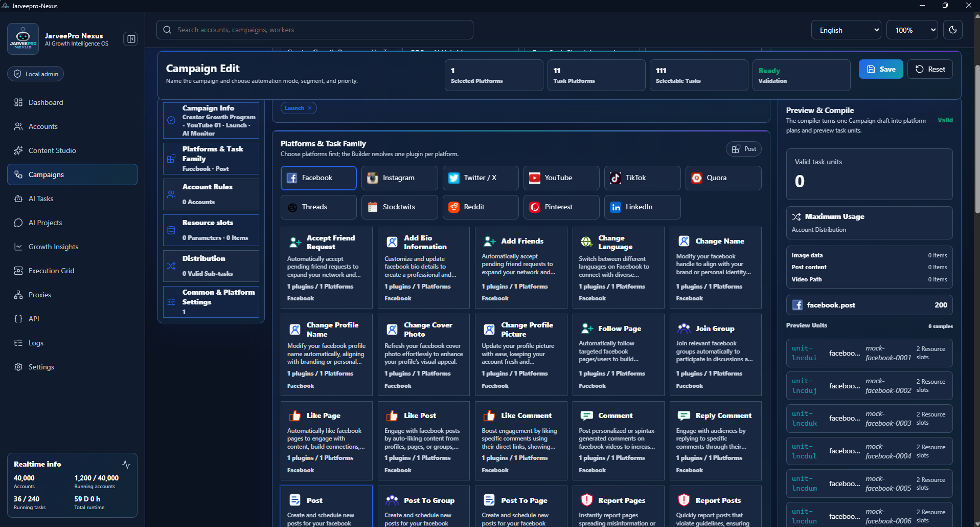Select the Stocktwits platform
Viewport: 980px width, 527px height.
pyautogui.click(x=400, y=207)
